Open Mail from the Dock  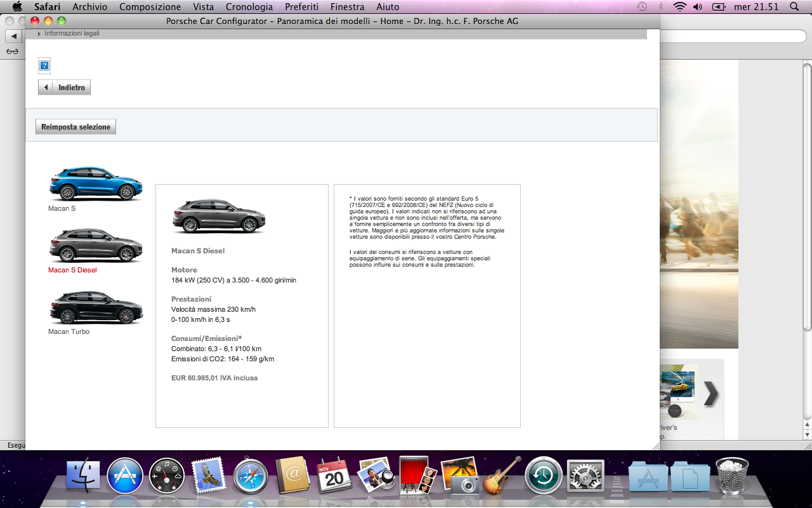(x=209, y=476)
